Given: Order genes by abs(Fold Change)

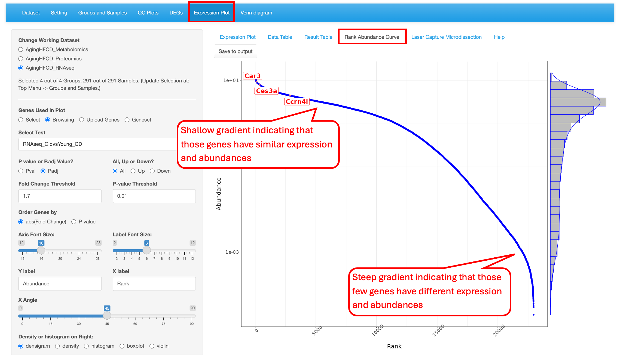Looking at the screenshot, I should pos(21,222).
